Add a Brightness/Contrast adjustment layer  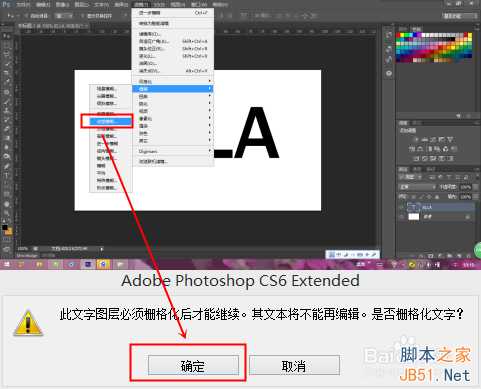pos(417,139)
